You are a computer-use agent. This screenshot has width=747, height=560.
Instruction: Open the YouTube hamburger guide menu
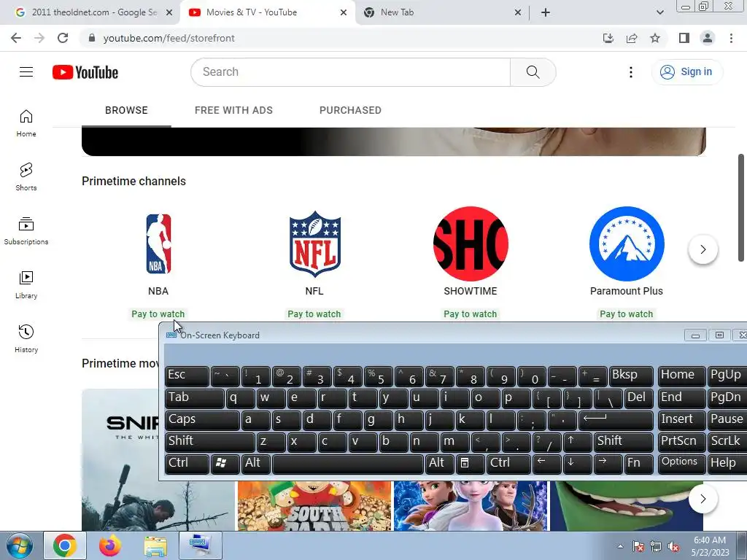(26, 72)
